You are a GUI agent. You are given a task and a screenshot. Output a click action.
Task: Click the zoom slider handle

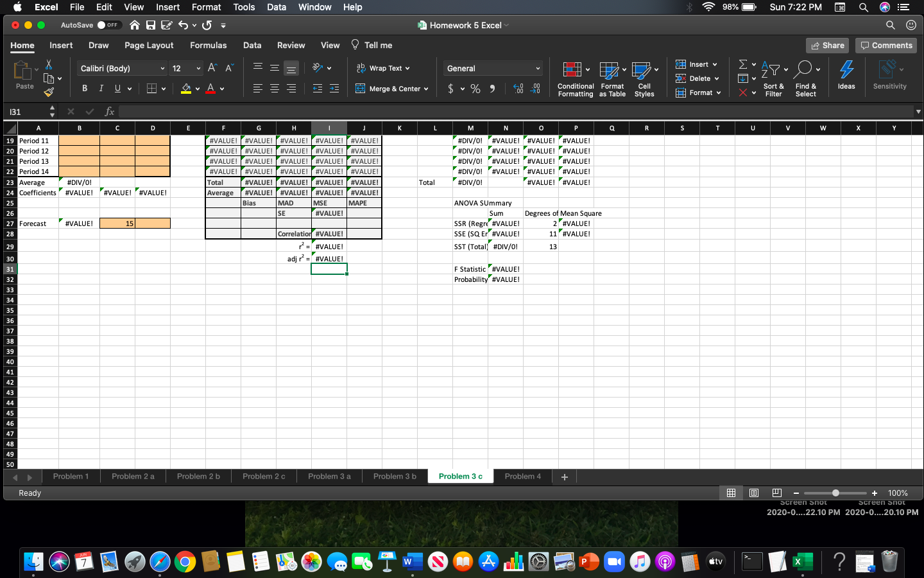coord(835,493)
